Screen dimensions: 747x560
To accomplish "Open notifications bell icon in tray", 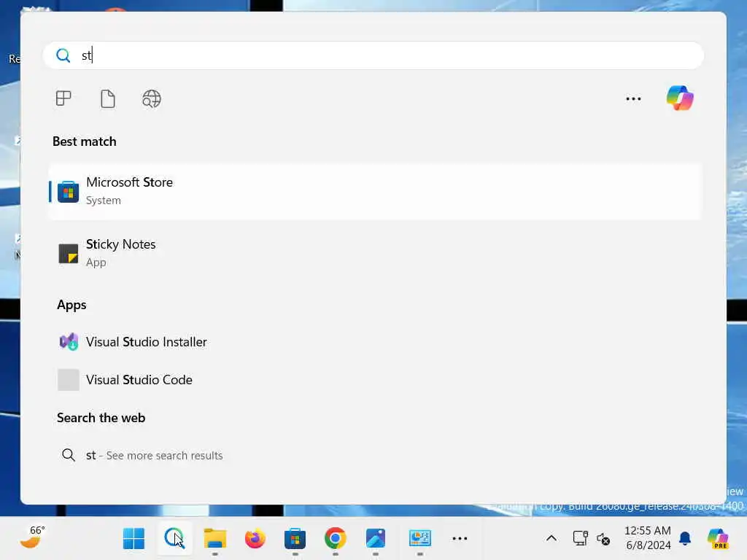I will (x=685, y=539).
